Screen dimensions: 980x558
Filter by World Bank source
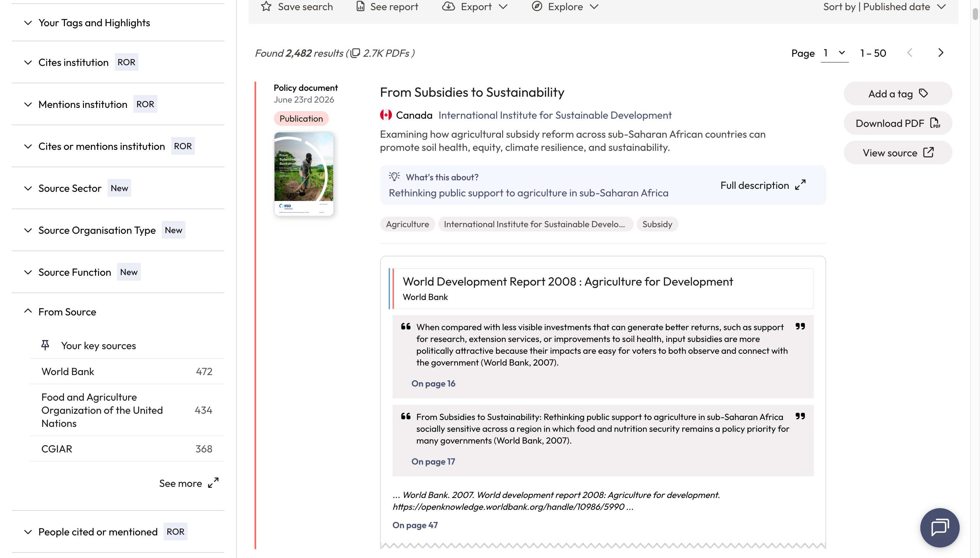(127, 371)
